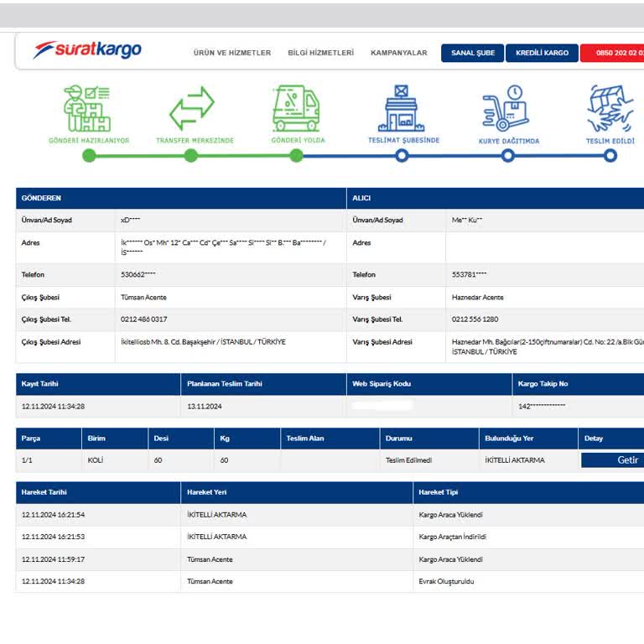This screenshot has height=644, width=644.
Task: Click progress marker under Teslimat Şubesinde
Action: tap(402, 156)
